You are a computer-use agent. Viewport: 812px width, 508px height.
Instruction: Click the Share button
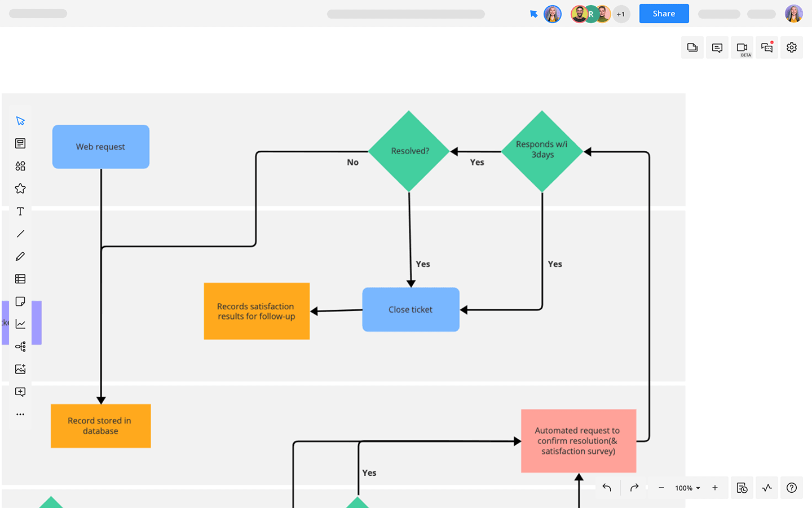(664, 14)
